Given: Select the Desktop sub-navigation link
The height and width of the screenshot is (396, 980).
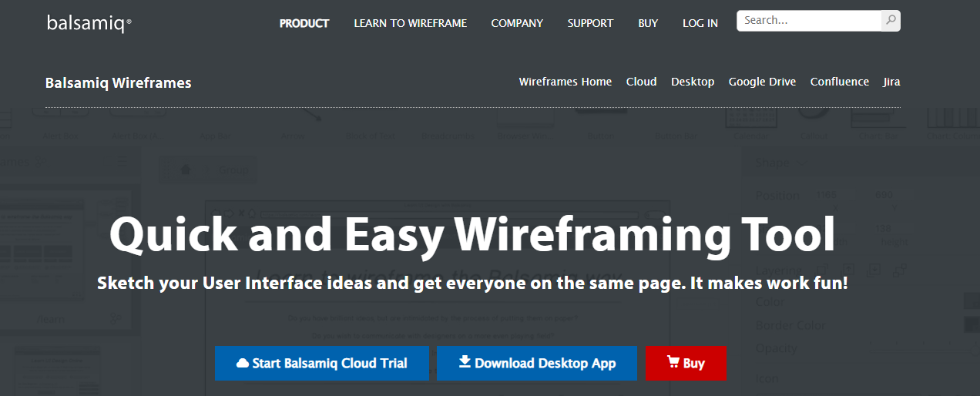Looking at the screenshot, I should pyautogui.click(x=693, y=82).
